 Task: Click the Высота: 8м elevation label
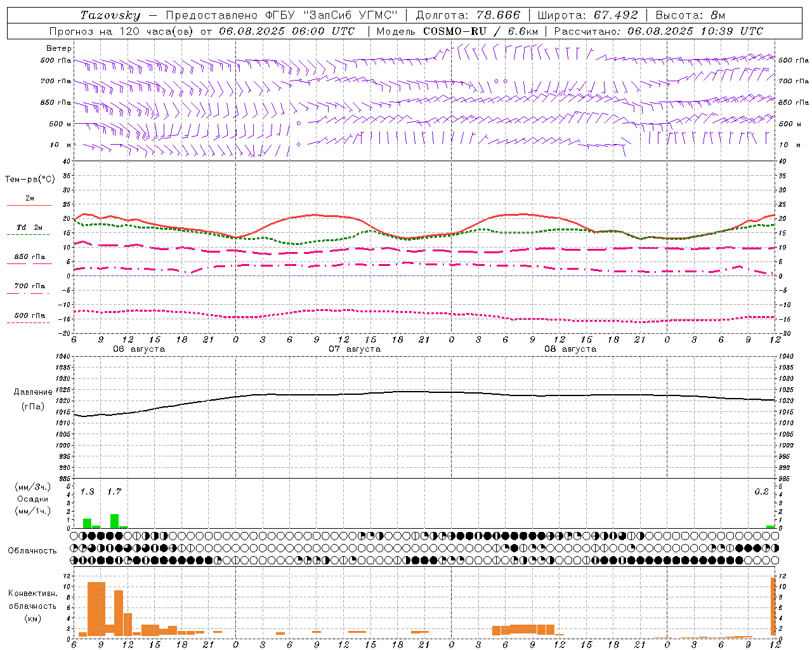pyautogui.click(x=690, y=15)
